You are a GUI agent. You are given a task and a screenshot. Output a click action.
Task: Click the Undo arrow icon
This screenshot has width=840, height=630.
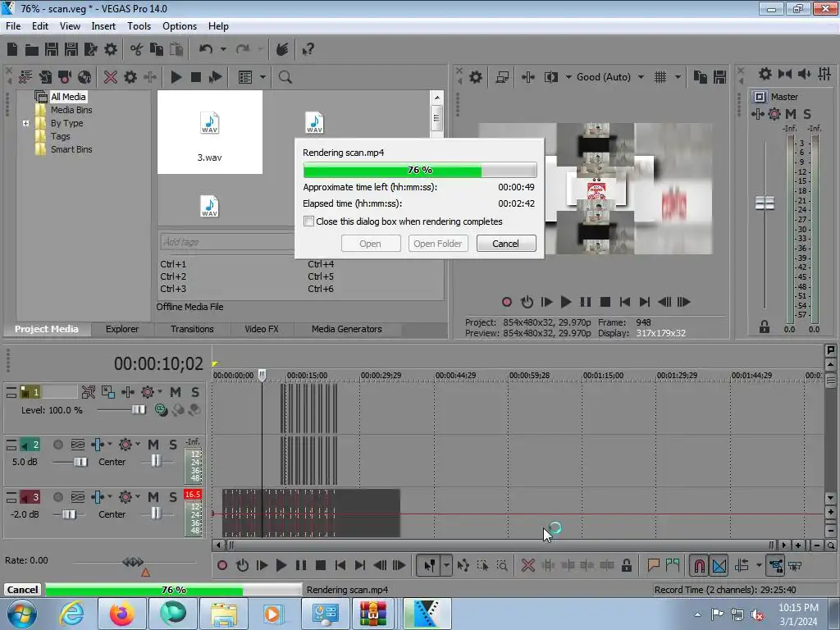click(205, 49)
